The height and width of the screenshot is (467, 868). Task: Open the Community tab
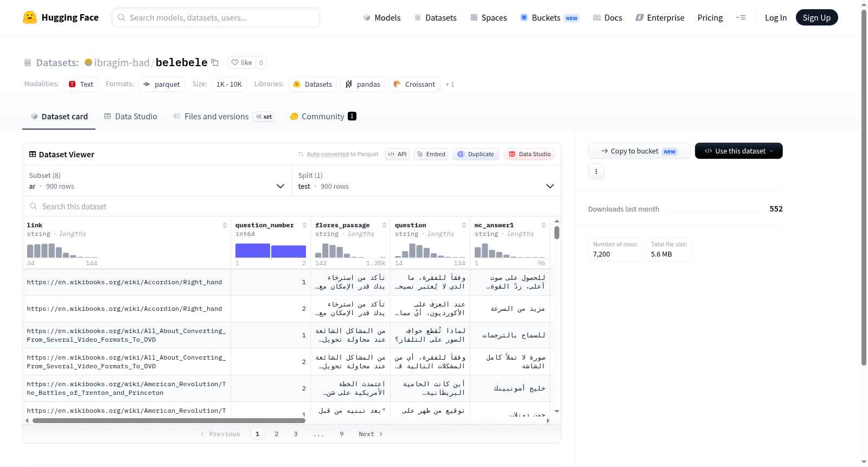pyautogui.click(x=323, y=117)
